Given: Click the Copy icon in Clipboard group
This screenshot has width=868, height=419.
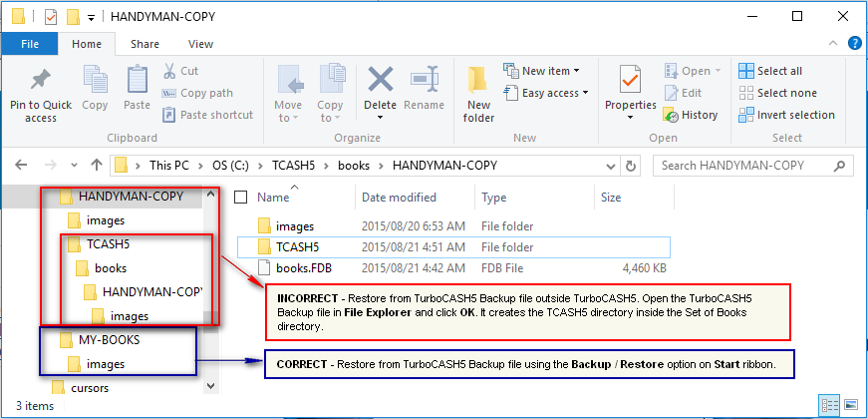Looking at the screenshot, I should coord(96,81).
